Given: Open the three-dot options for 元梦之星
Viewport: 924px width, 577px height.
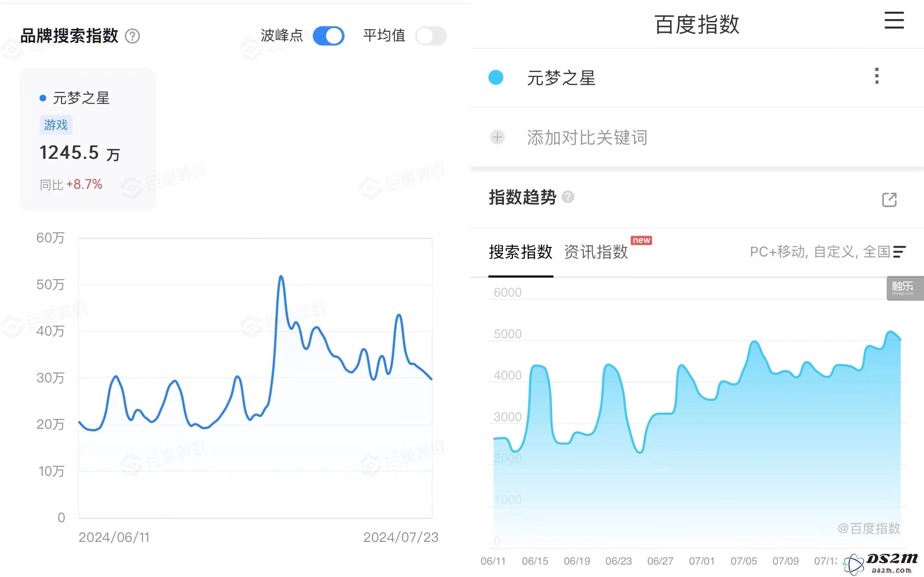Looking at the screenshot, I should (x=877, y=76).
